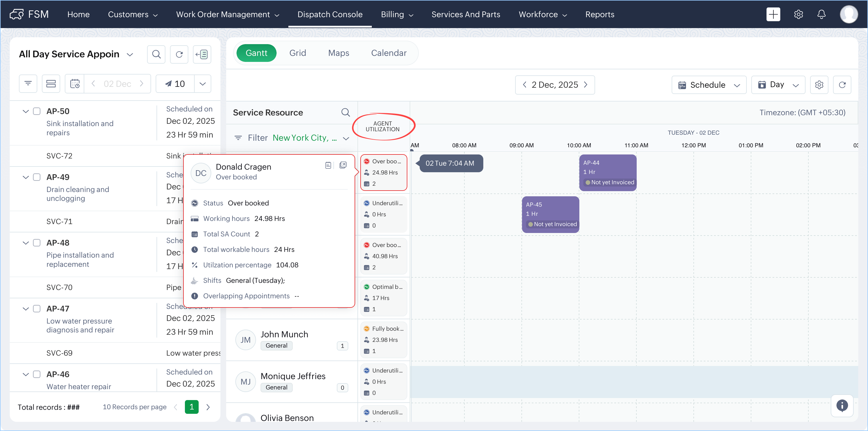Click the notifications bell icon
868x431 pixels.
point(821,14)
